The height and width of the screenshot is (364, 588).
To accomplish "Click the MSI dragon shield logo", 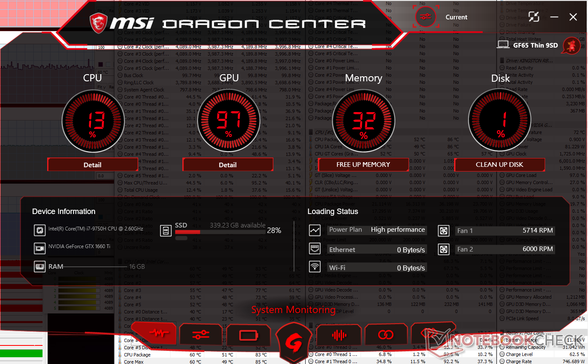I will (98, 23).
